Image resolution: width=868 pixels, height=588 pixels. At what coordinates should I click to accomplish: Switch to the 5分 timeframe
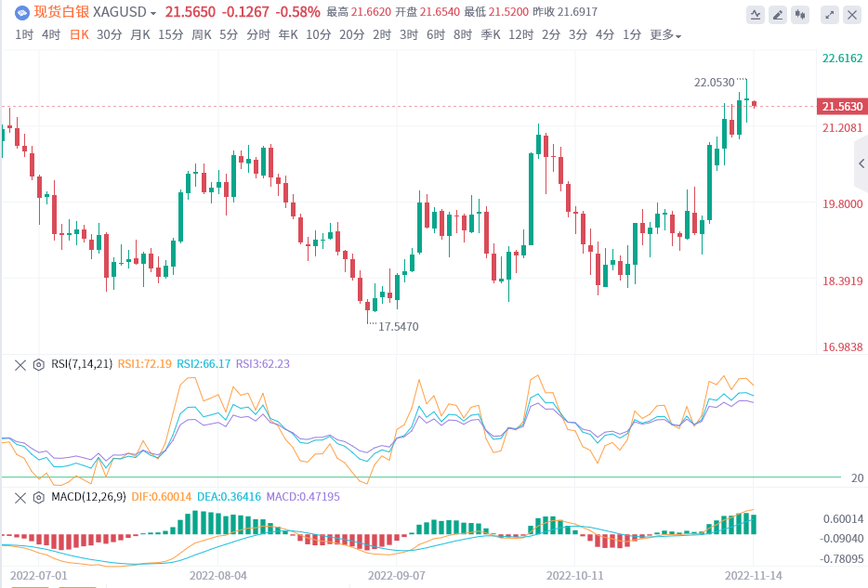click(x=229, y=35)
